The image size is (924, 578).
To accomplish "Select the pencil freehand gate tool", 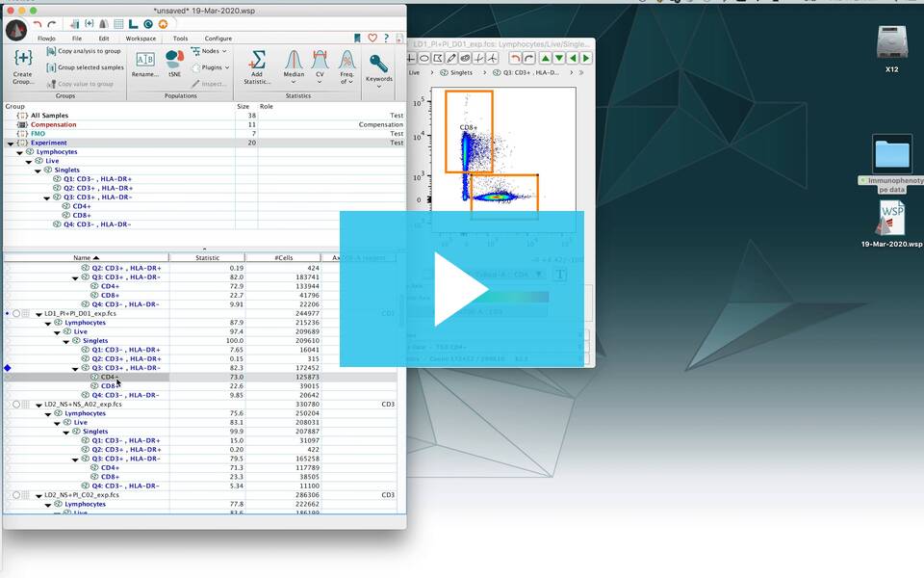I will [451, 58].
